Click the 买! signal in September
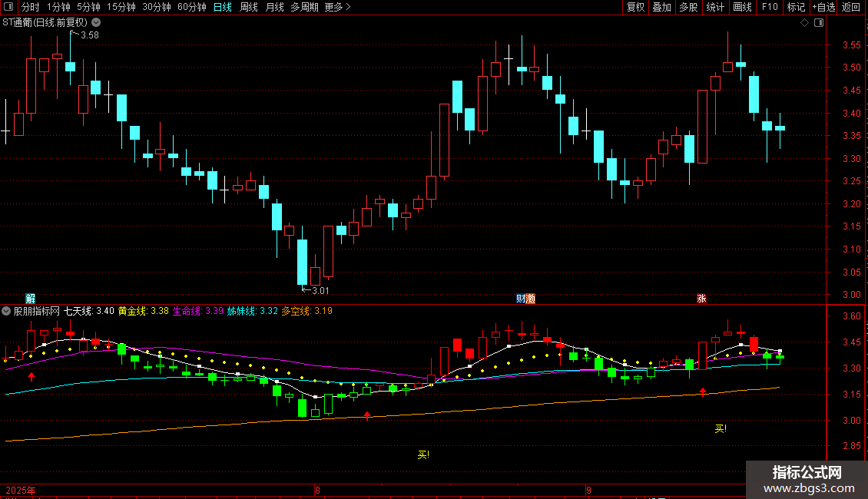868x499 pixels. pos(721,428)
